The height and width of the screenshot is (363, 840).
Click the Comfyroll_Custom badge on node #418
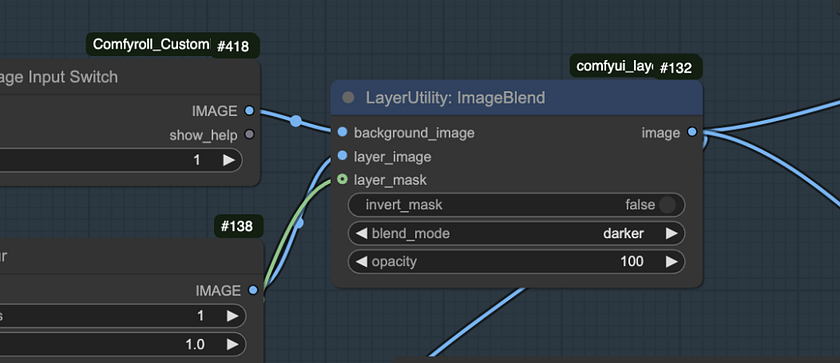click(151, 44)
